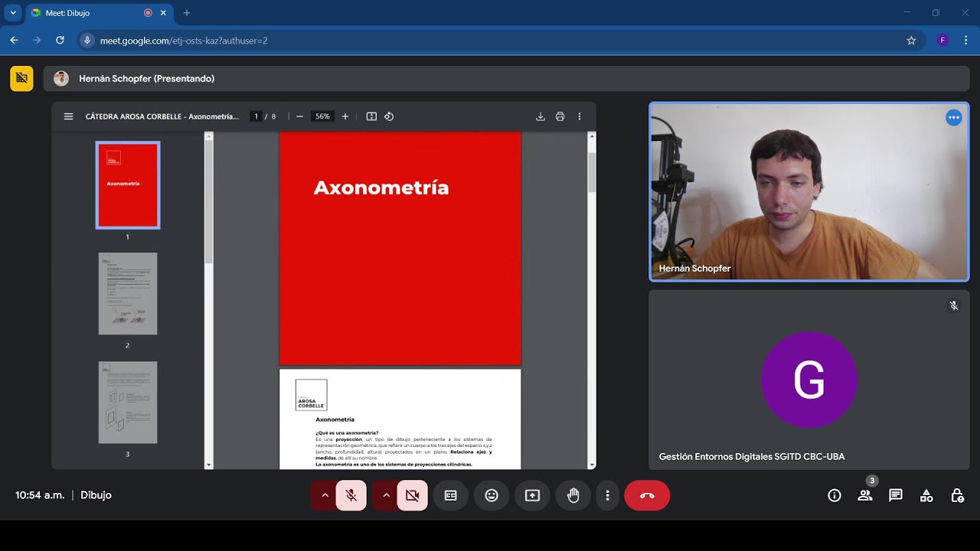Image resolution: width=980 pixels, height=551 pixels.
Task: Click the fit-to-page icon in PDF toolbar
Action: (371, 116)
